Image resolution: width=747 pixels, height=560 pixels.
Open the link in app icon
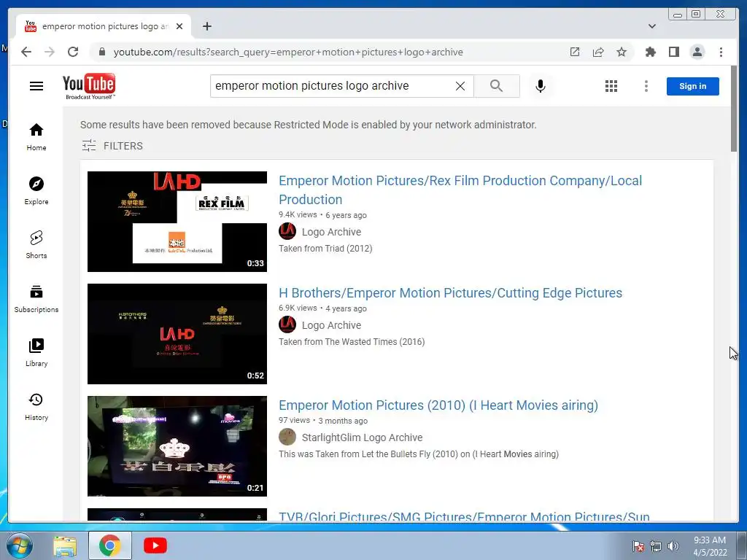(x=575, y=52)
